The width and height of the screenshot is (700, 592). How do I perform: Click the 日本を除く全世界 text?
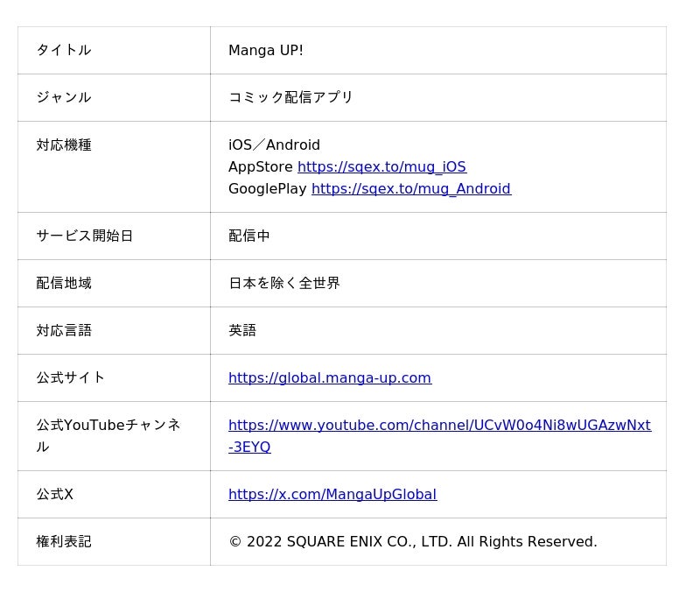click(284, 283)
